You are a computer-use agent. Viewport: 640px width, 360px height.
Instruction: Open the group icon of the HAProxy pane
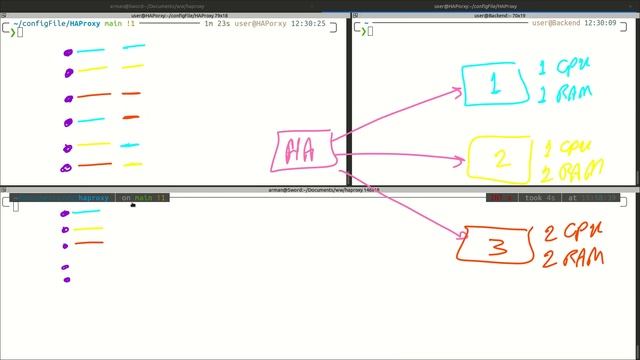coord(3,16)
